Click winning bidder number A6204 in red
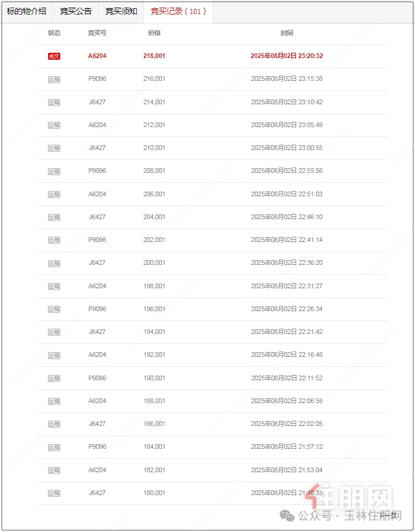This screenshot has height=532, width=415. (97, 56)
